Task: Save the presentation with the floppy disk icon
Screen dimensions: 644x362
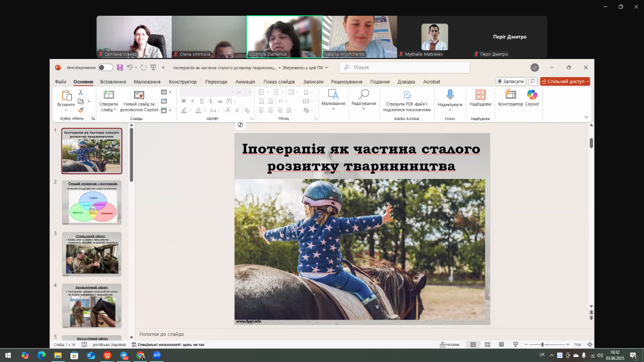Action: [120, 67]
